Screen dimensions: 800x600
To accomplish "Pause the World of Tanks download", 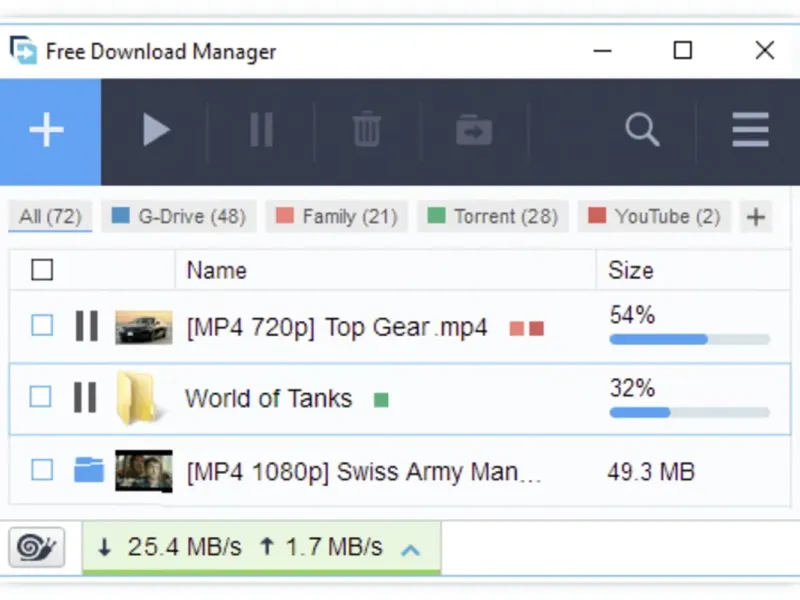I will pyautogui.click(x=85, y=397).
